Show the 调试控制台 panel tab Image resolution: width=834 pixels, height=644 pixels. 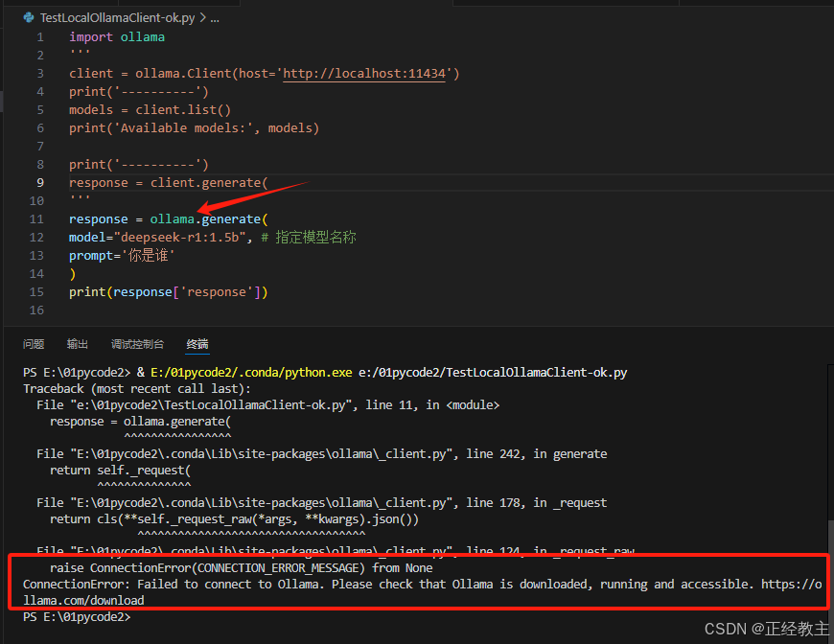click(x=137, y=344)
